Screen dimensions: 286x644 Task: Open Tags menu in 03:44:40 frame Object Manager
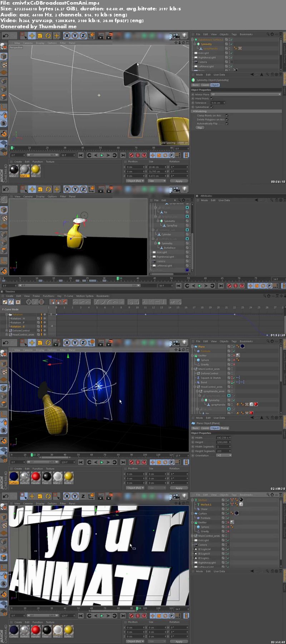234,495
